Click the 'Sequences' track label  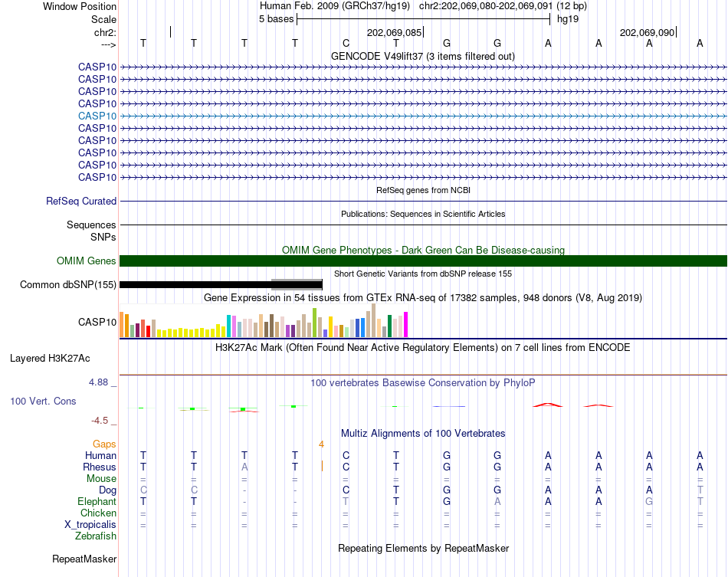tap(91, 225)
